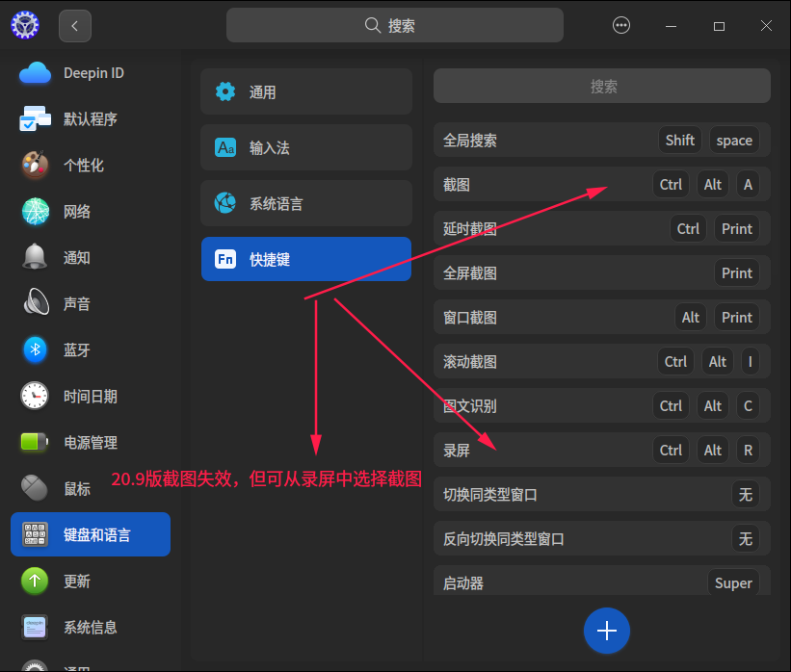This screenshot has height=672, width=791.
Task: Select the 全屏截图 shortcut row label
Action: [x=469, y=273]
